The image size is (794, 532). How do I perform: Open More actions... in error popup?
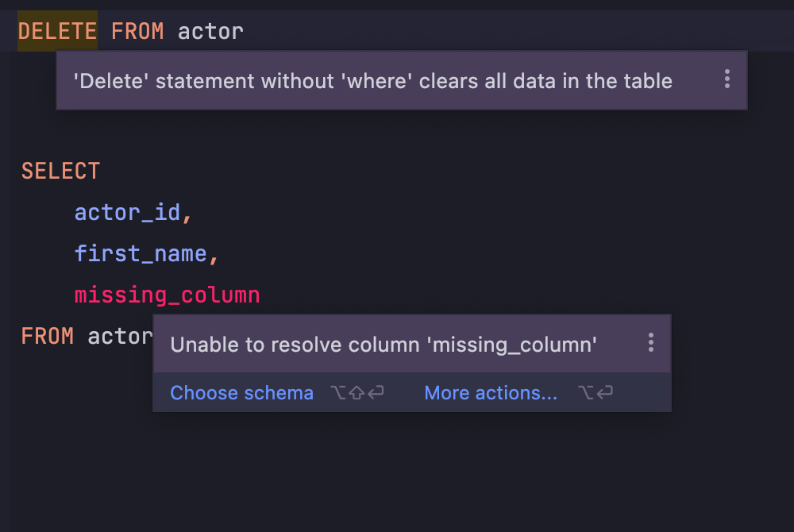[491, 393]
